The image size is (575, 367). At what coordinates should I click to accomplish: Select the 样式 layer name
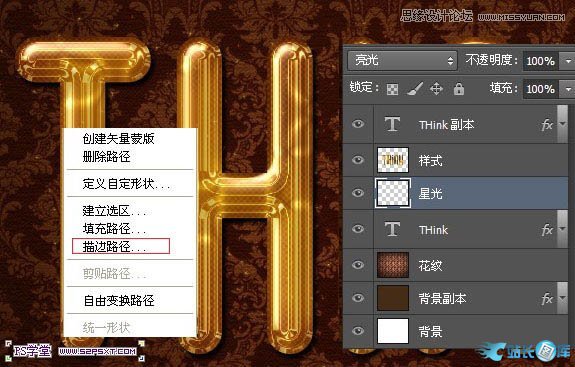(431, 161)
